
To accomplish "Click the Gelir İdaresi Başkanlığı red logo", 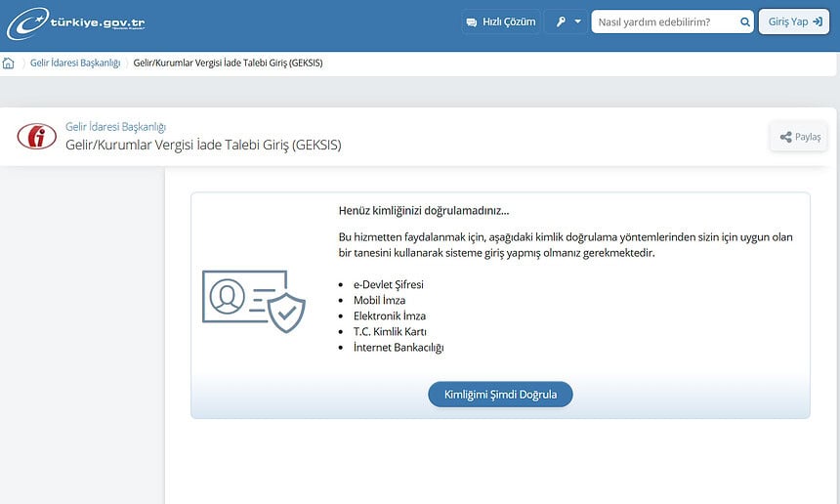I will click(36, 136).
